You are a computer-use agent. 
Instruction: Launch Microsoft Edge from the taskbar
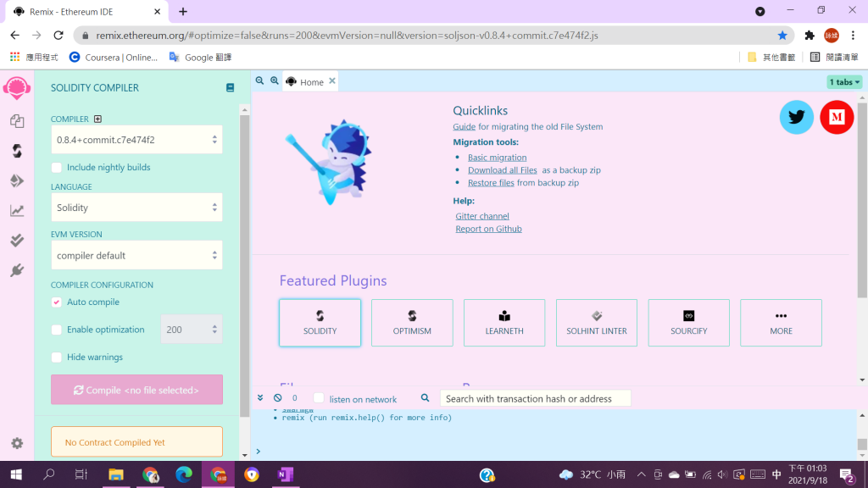184,474
